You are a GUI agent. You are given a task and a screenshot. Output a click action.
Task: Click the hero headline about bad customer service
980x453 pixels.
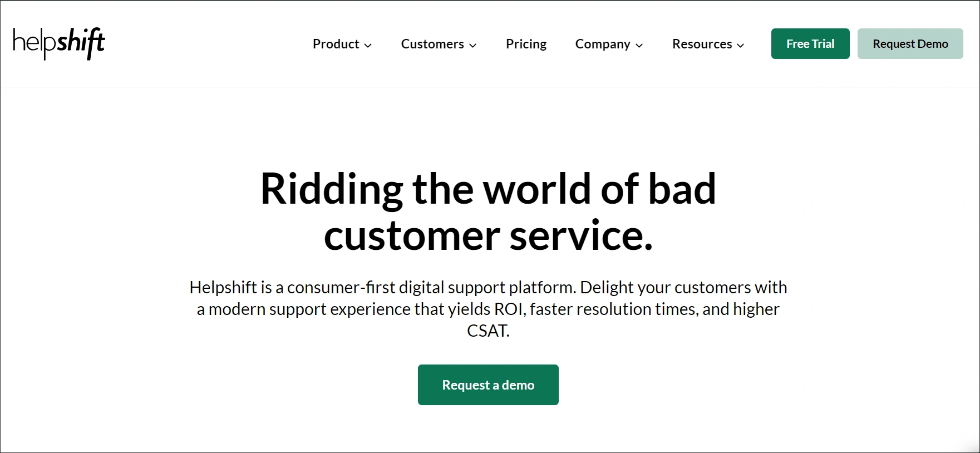tap(488, 211)
